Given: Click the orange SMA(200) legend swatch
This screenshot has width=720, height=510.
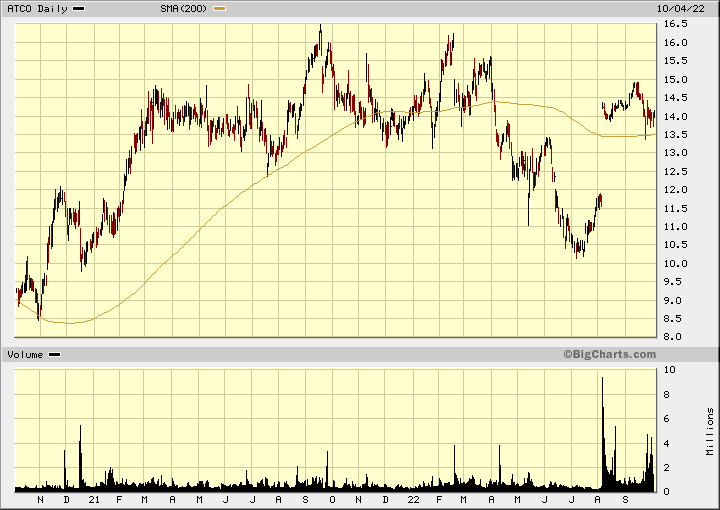Looking at the screenshot, I should tap(219, 9).
